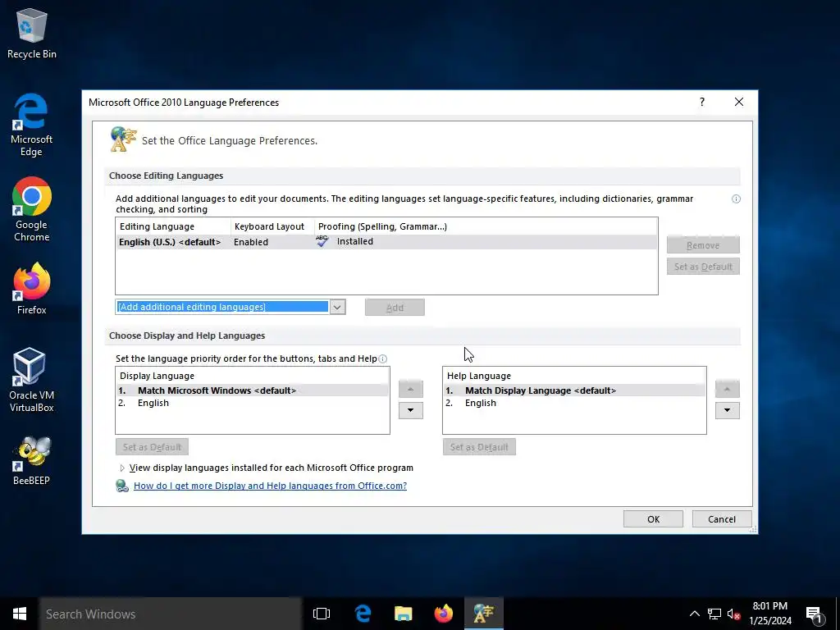Select 'Match Microsoft Windows <default>' display language

[x=253, y=390]
